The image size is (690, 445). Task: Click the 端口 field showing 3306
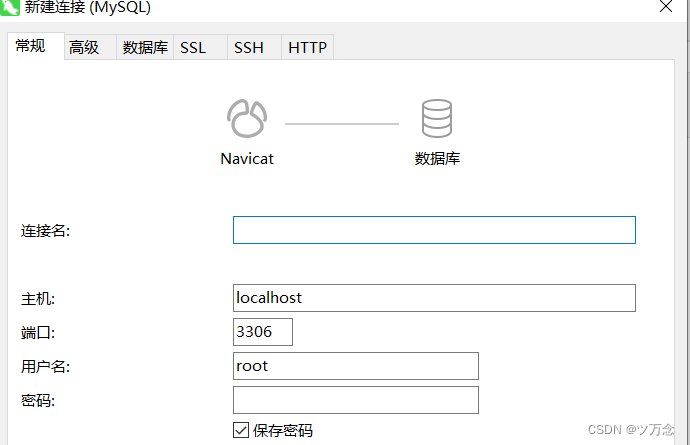pos(263,332)
